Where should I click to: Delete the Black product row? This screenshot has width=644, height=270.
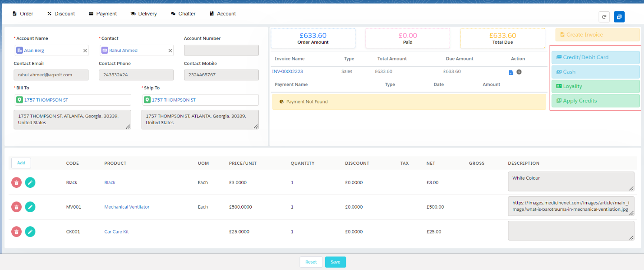(17, 182)
